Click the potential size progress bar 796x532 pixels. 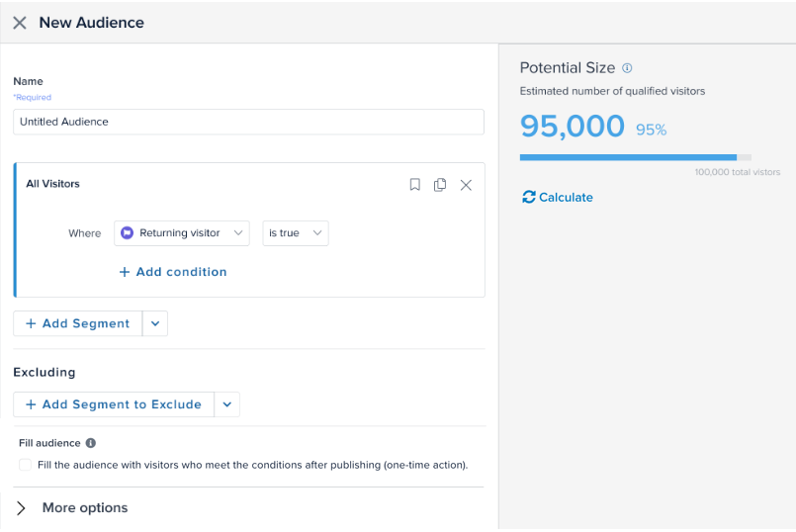[x=635, y=156]
